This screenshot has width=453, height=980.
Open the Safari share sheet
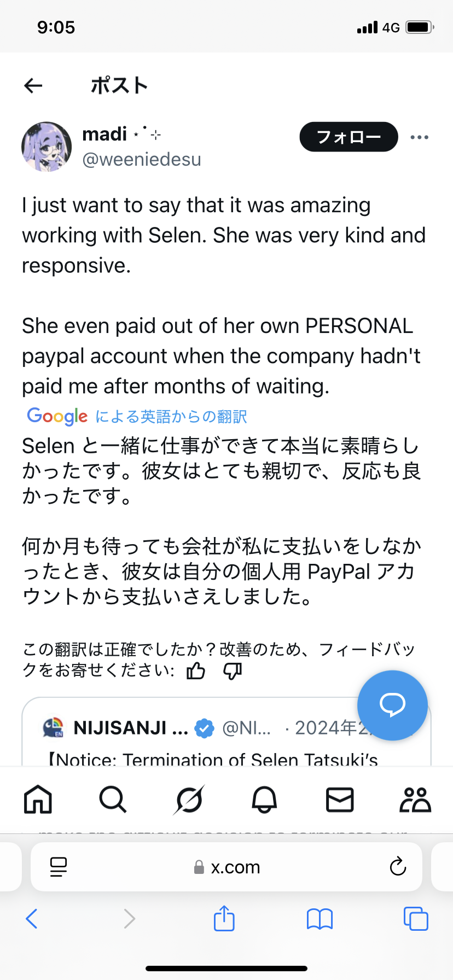(x=224, y=918)
